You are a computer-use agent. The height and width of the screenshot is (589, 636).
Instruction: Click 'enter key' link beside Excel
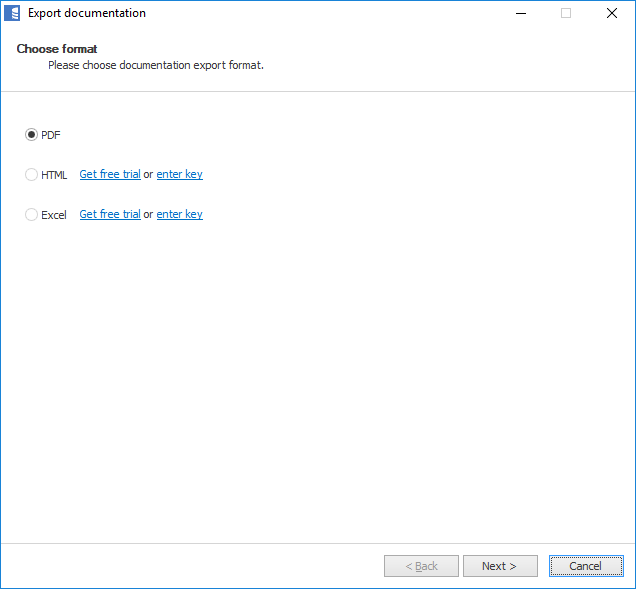click(x=179, y=215)
